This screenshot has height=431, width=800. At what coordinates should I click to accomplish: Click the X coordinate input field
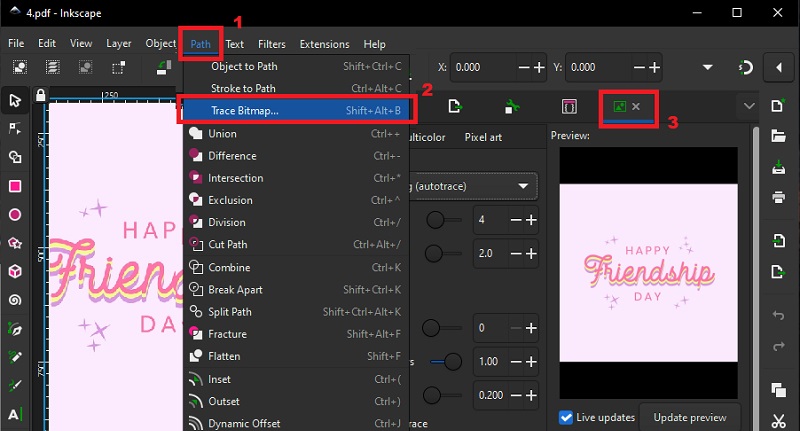(484, 67)
